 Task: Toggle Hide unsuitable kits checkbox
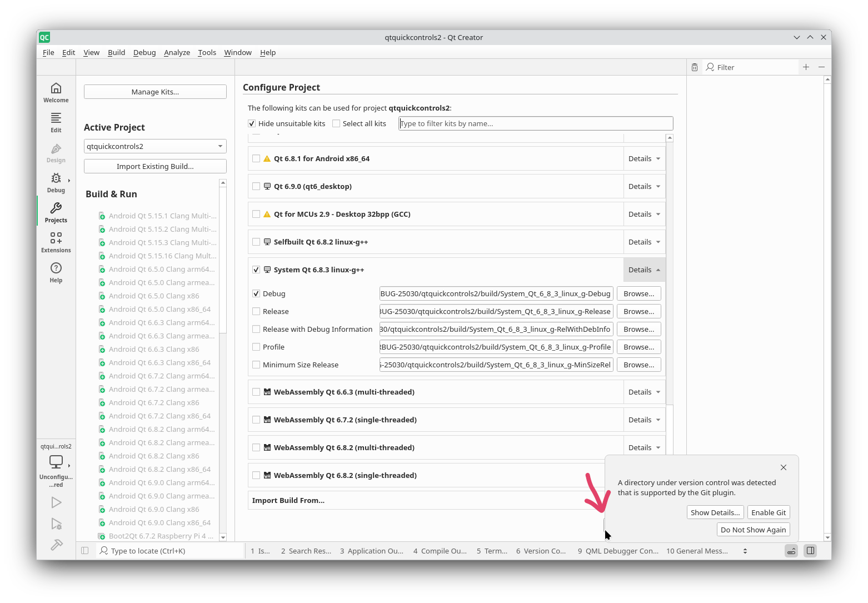252,123
